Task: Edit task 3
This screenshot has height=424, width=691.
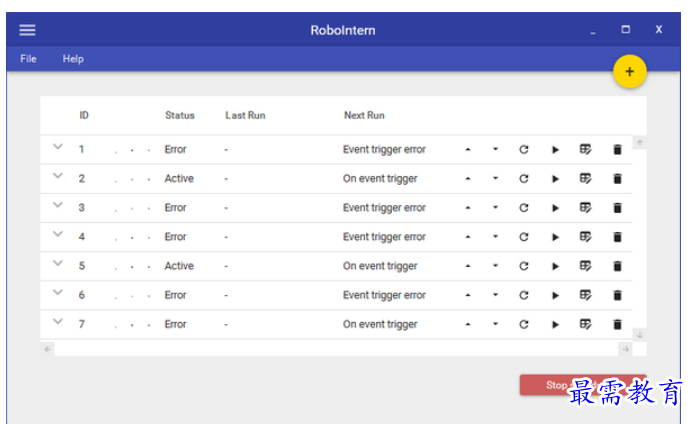Action: [x=585, y=208]
